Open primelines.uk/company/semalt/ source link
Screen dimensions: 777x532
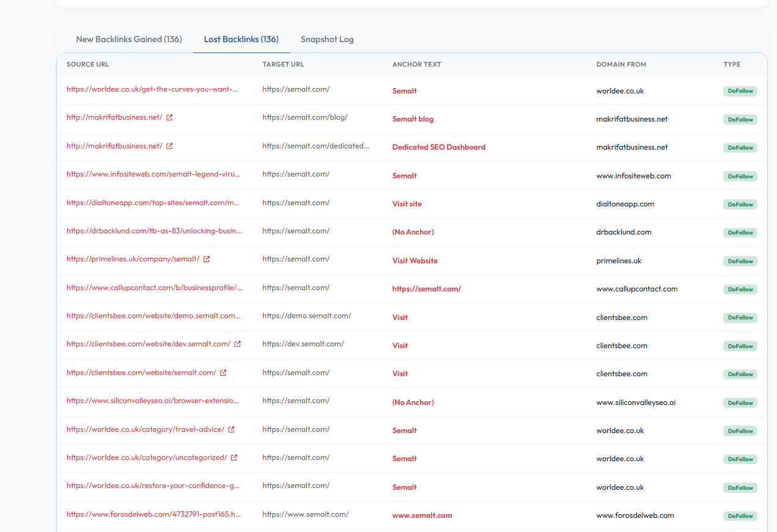coord(133,259)
